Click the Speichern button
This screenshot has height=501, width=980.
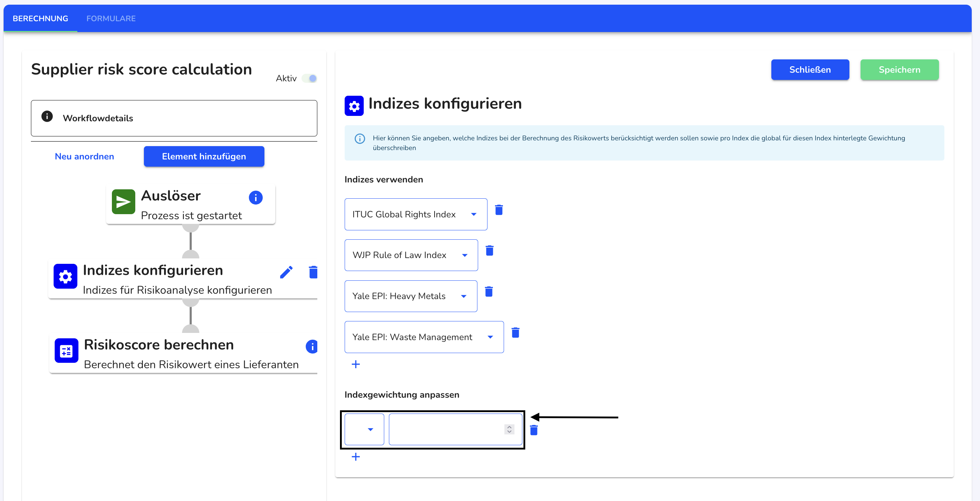coord(899,70)
